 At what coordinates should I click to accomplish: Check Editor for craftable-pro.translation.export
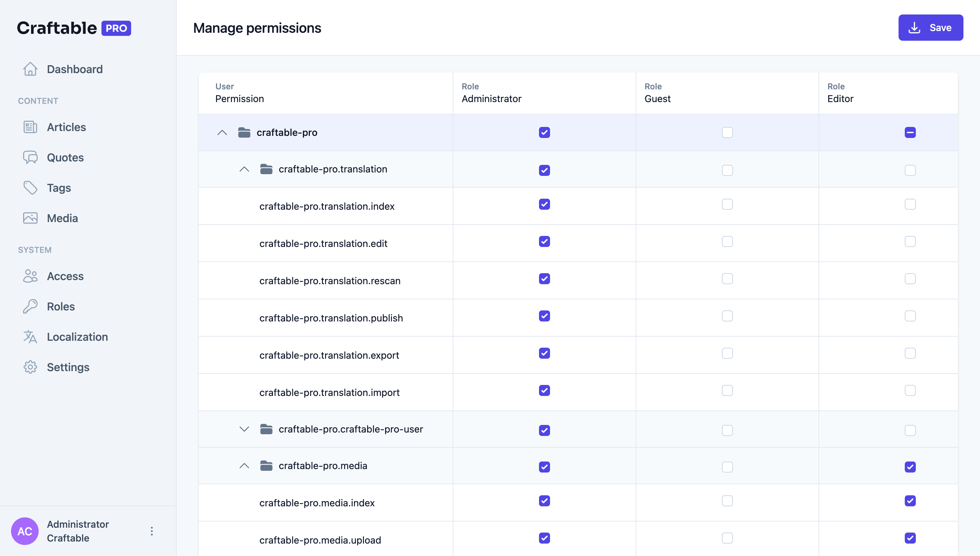[910, 353]
